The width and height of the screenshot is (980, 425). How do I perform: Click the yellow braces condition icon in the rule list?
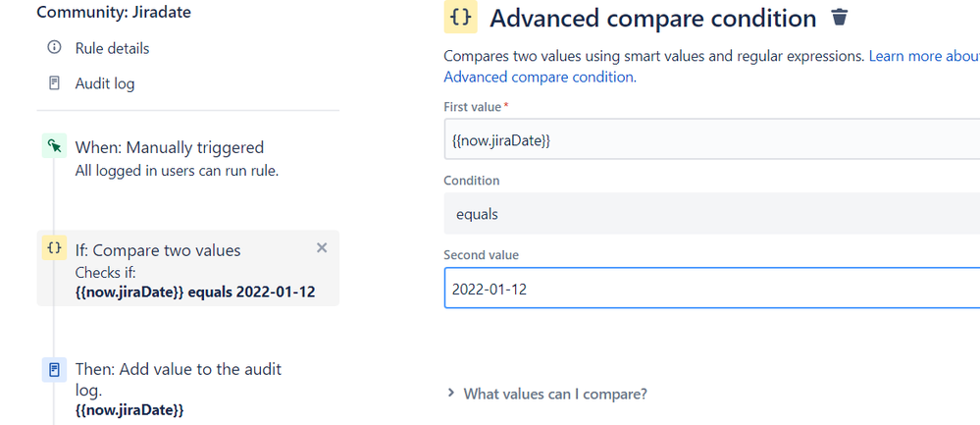point(54,249)
